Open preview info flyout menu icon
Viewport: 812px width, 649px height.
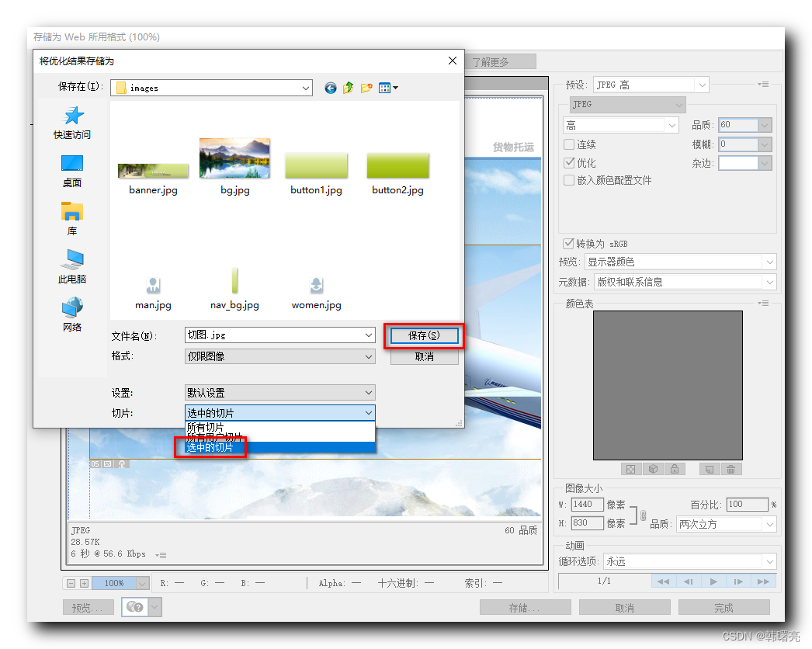(x=161, y=555)
